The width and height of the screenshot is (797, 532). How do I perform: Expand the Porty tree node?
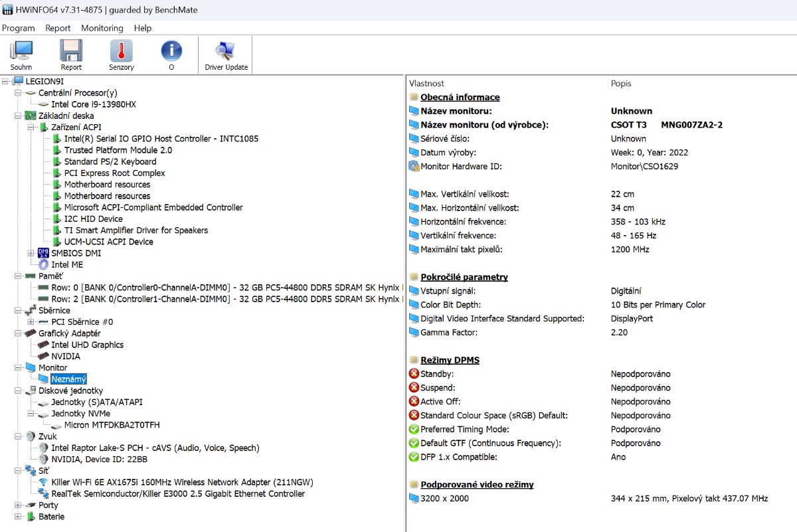[x=18, y=505]
